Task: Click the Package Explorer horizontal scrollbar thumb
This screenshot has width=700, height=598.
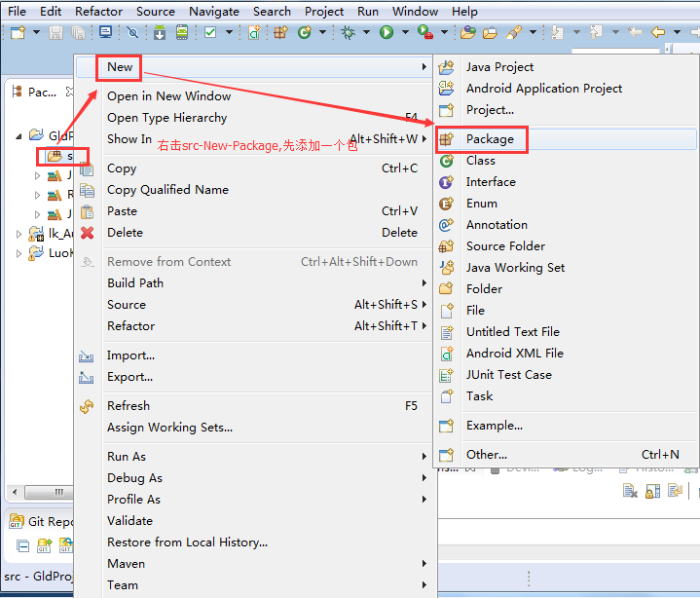Action: (49, 492)
